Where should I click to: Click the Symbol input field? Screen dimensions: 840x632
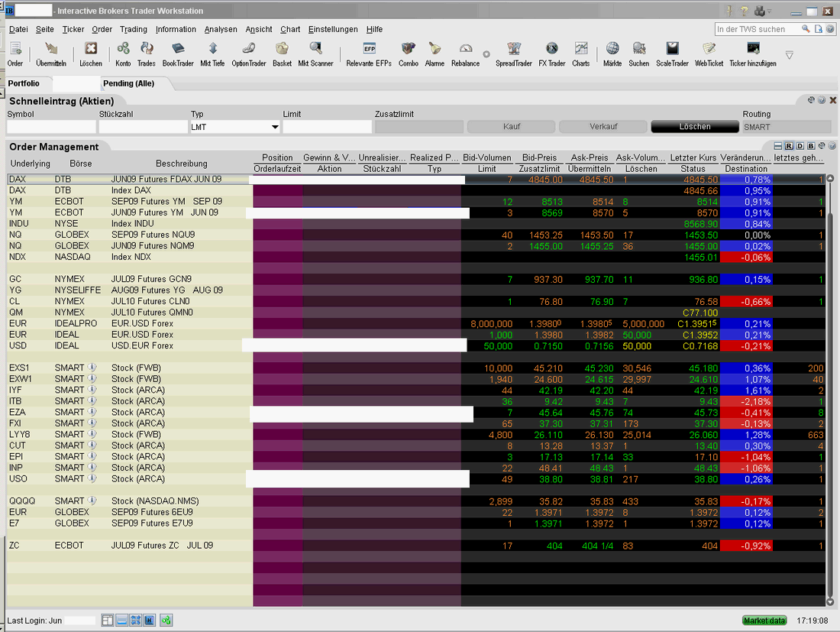click(50, 126)
